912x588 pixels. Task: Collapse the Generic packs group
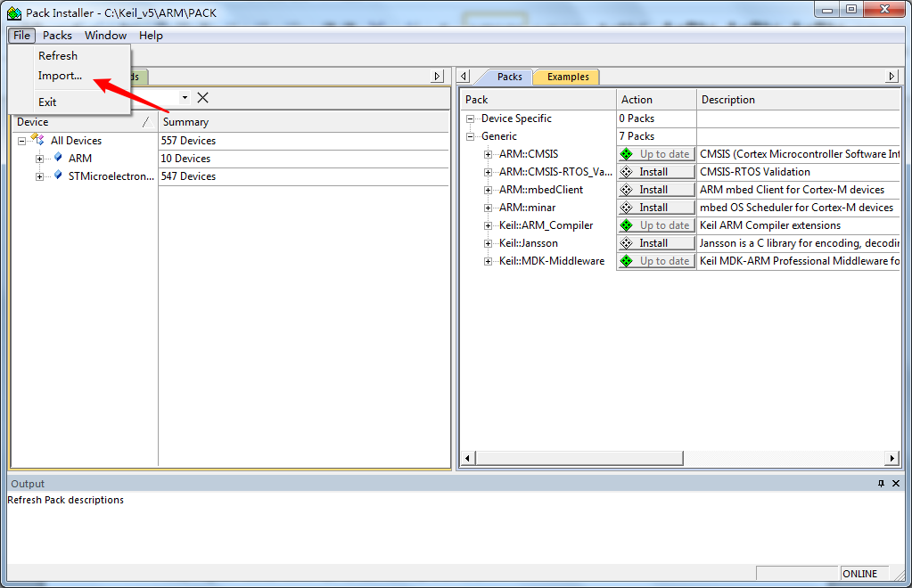(x=470, y=136)
